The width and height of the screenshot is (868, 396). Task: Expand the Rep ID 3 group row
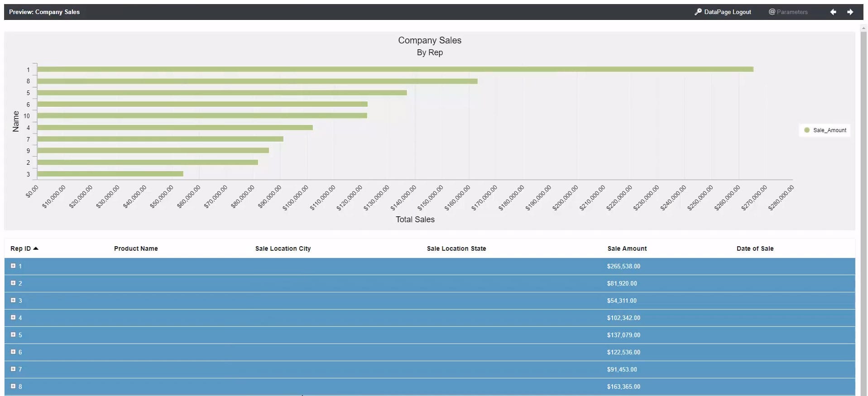coord(13,301)
